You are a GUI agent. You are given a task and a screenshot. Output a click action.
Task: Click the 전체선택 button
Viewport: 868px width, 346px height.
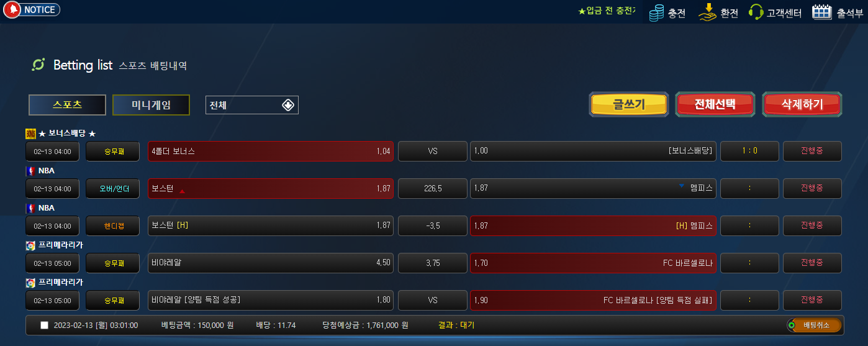[x=715, y=104]
